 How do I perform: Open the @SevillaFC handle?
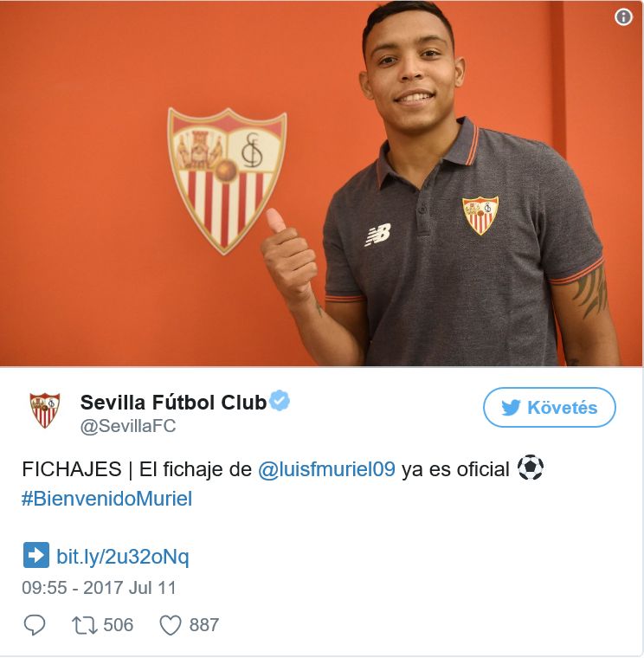(x=128, y=426)
